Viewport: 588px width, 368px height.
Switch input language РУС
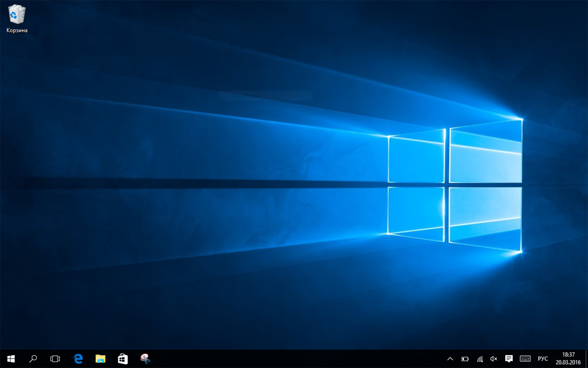543,359
